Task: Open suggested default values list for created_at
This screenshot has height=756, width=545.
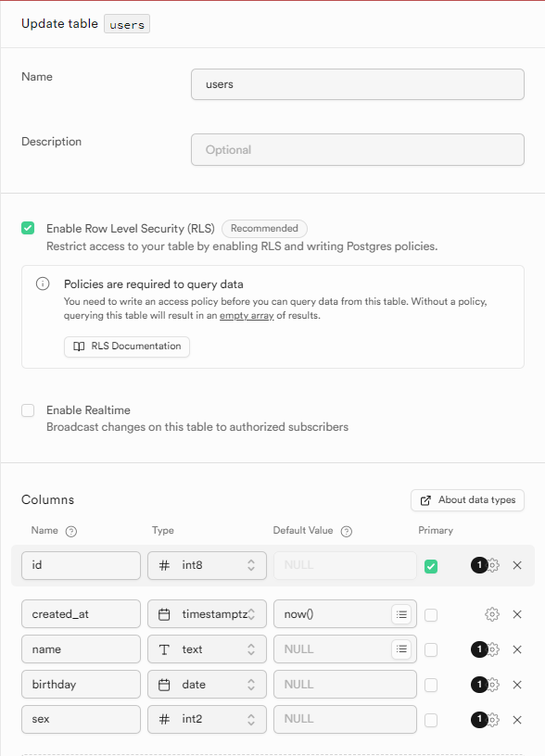Action: (401, 614)
